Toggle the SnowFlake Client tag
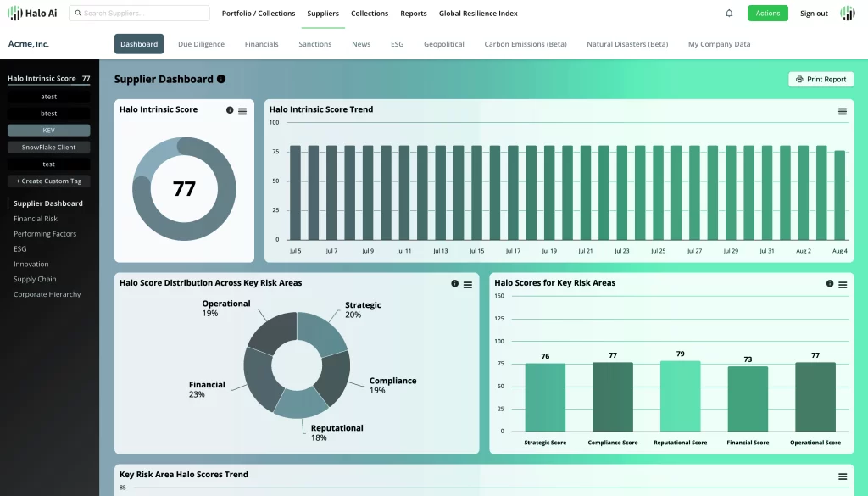Screen dimensions: 868x496 tap(48, 148)
